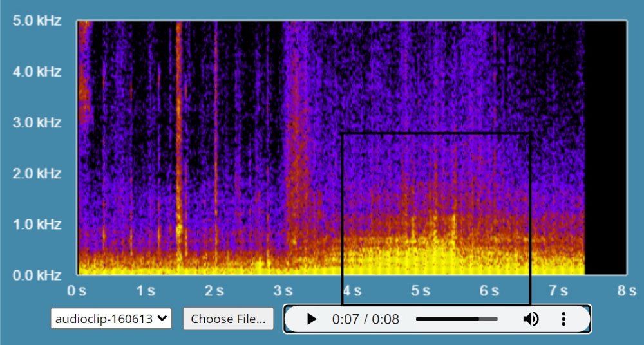Click the 4 s time axis marker
The height and width of the screenshot is (345, 644).
(352, 291)
